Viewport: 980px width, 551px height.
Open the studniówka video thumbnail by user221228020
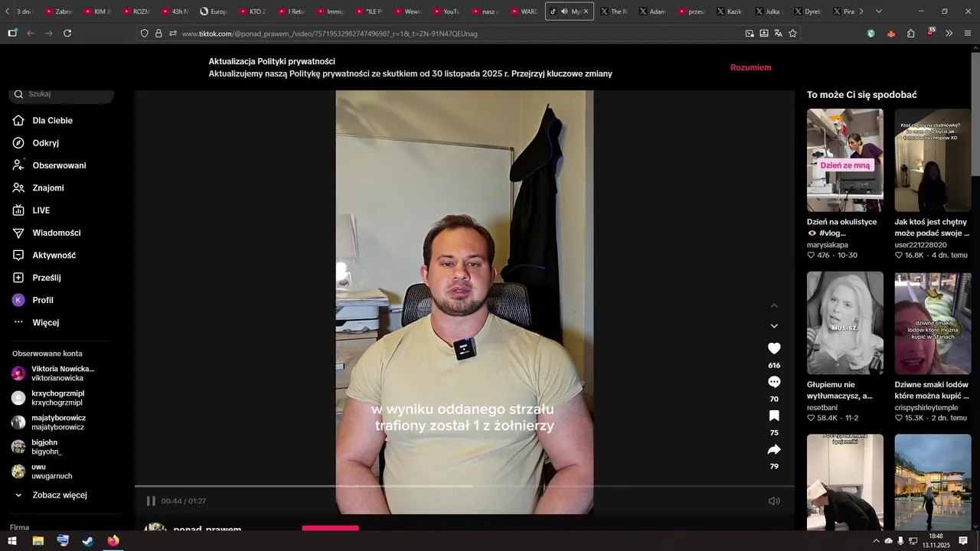(x=933, y=160)
